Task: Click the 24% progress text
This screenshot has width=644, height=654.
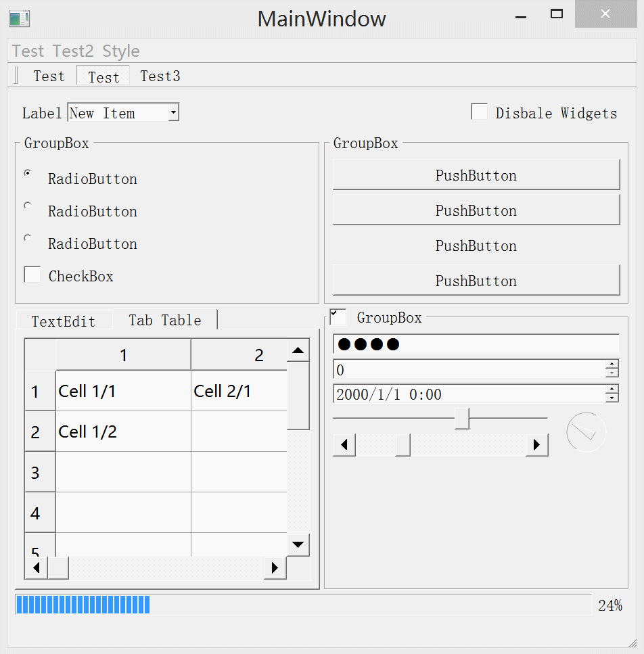Action: point(610,605)
